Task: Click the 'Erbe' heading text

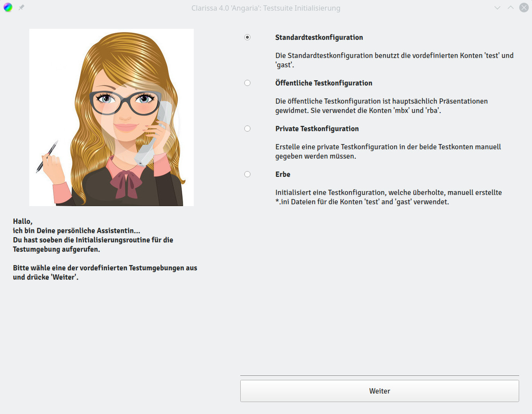Action: pyautogui.click(x=283, y=174)
